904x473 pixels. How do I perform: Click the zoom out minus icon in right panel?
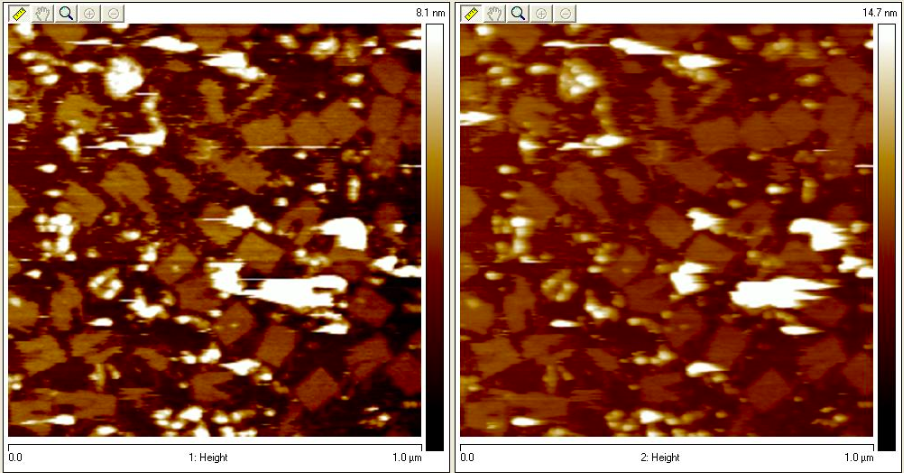(x=566, y=13)
